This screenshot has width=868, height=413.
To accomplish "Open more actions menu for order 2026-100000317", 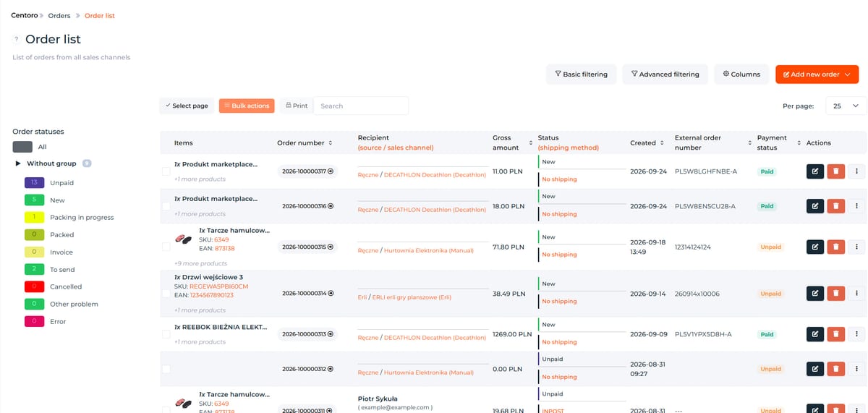I will click(856, 171).
